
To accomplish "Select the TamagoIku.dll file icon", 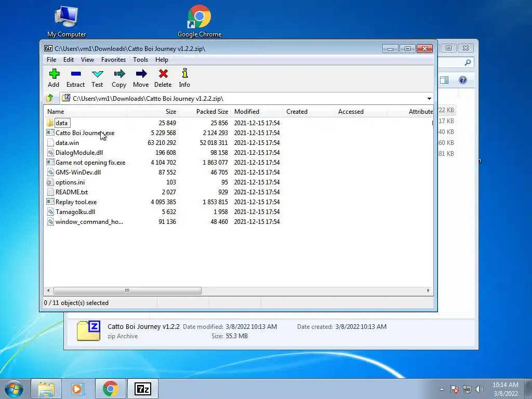I will tap(50, 212).
